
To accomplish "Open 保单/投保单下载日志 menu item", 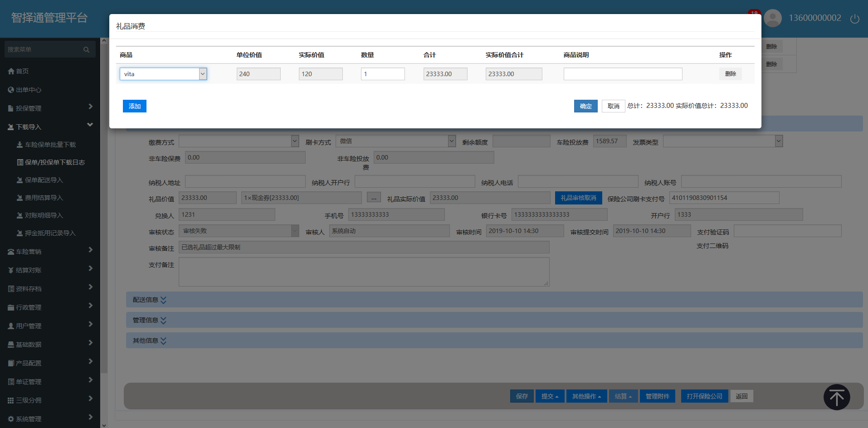I will pyautogui.click(x=54, y=162).
